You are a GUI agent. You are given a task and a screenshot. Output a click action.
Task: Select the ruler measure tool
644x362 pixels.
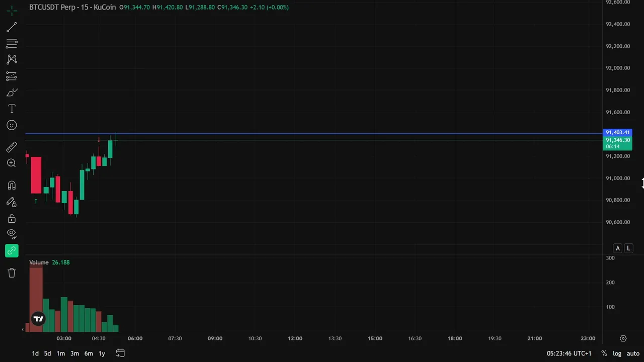(x=12, y=147)
